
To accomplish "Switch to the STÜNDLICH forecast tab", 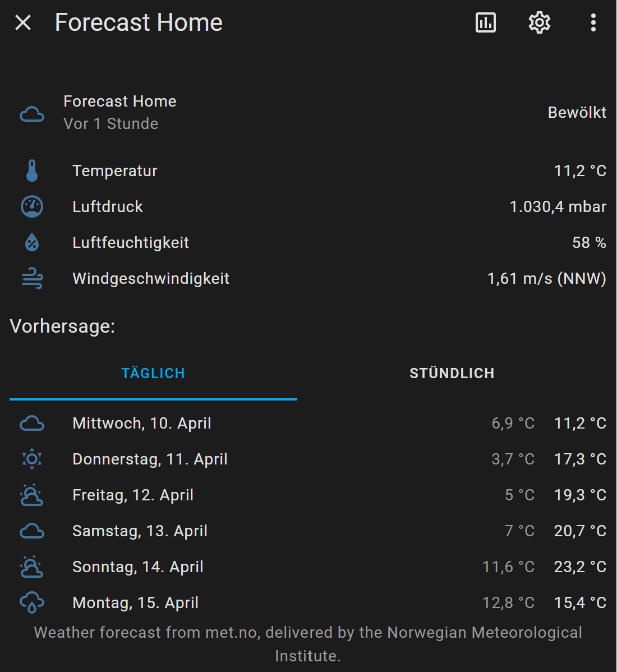I will 452,373.
